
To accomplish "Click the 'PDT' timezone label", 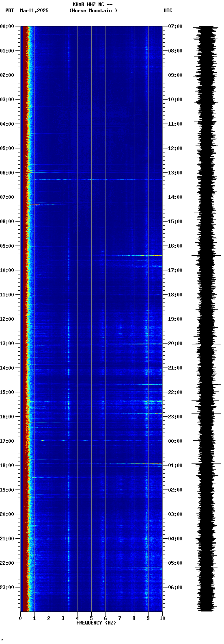I will (9, 11).
